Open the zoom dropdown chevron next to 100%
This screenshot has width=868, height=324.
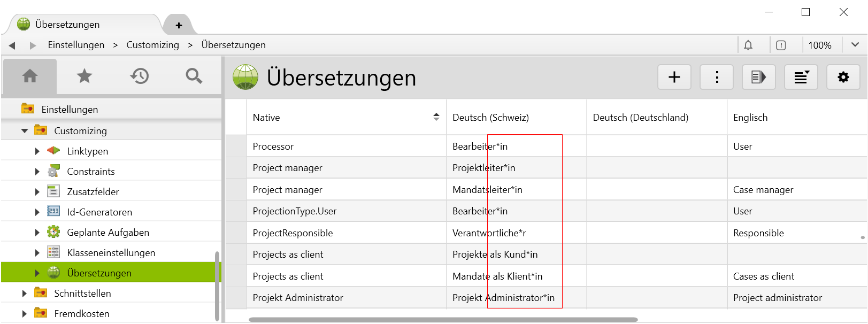(x=855, y=45)
